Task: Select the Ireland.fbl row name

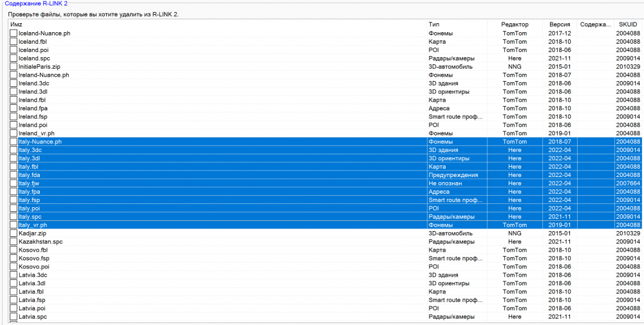Action: tap(31, 100)
